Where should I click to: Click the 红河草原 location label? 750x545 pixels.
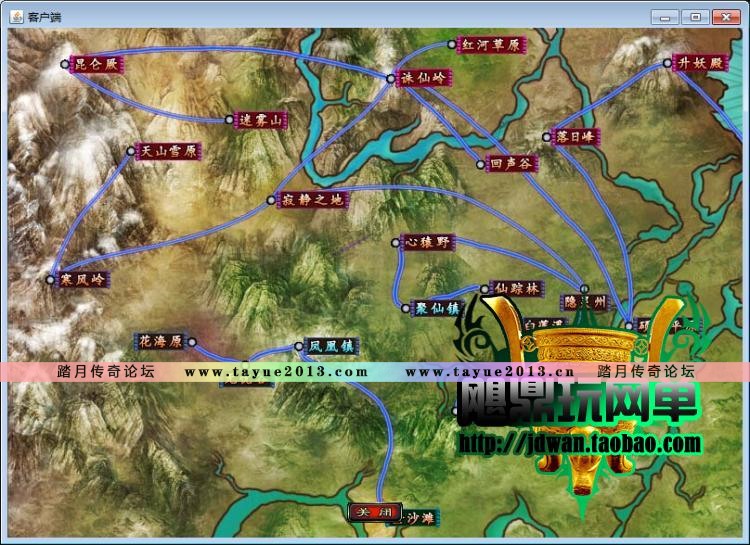tap(490, 45)
